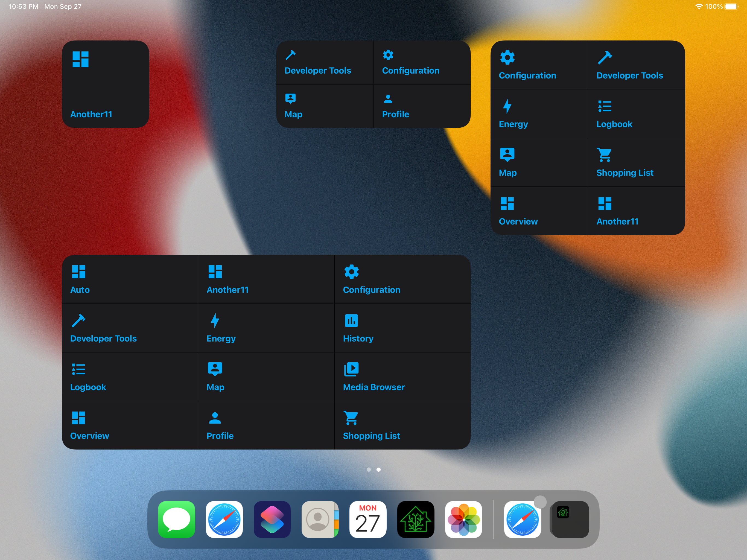Switch to first home screen page dot

(368, 469)
